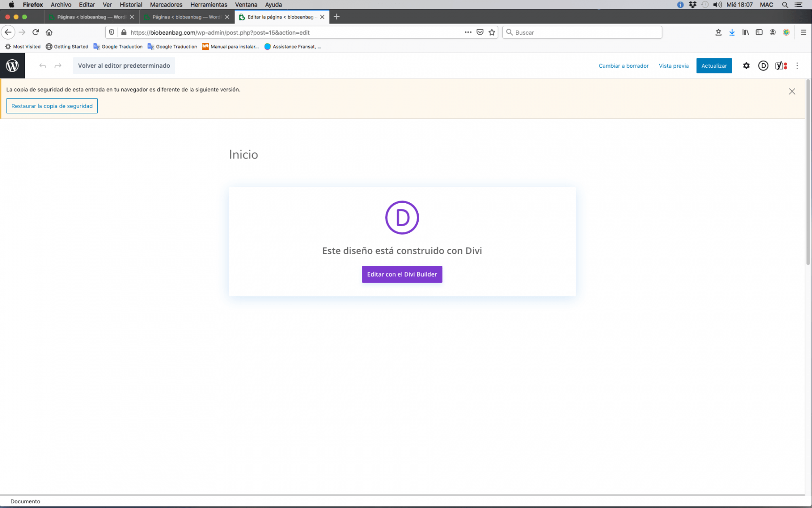Open page actions three-dot menu
This screenshot has height=508, width=812.
(468, 32)
